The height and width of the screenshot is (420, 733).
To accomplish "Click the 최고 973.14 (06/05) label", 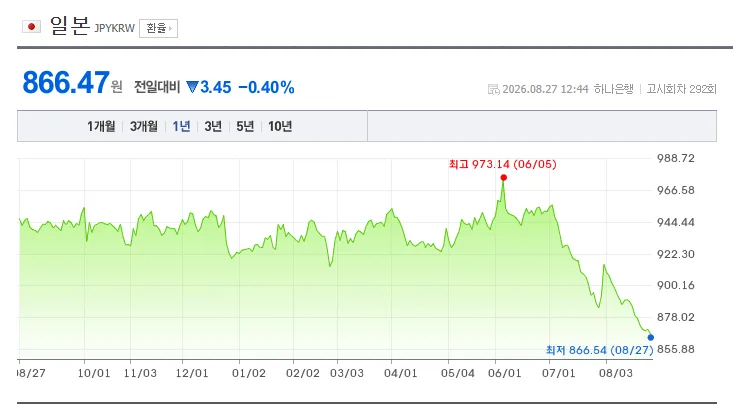I will coord(503,164).
